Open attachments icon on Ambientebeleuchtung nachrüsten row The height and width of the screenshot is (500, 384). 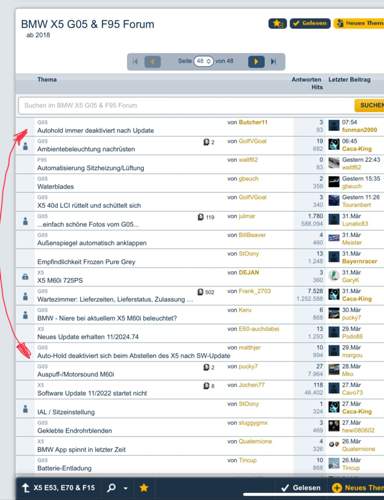point(206,142)
